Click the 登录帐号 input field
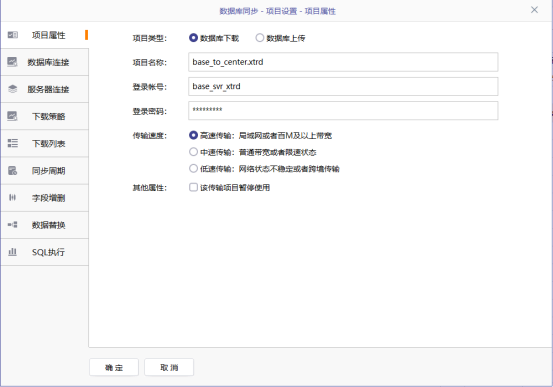553x387 pixels. (343, 86)
